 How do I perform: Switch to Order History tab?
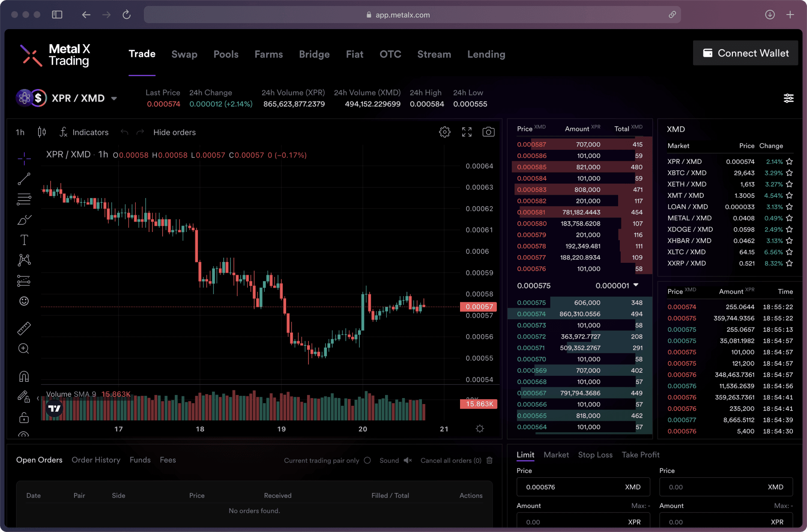pyautogui.click(x=96, y=460)
